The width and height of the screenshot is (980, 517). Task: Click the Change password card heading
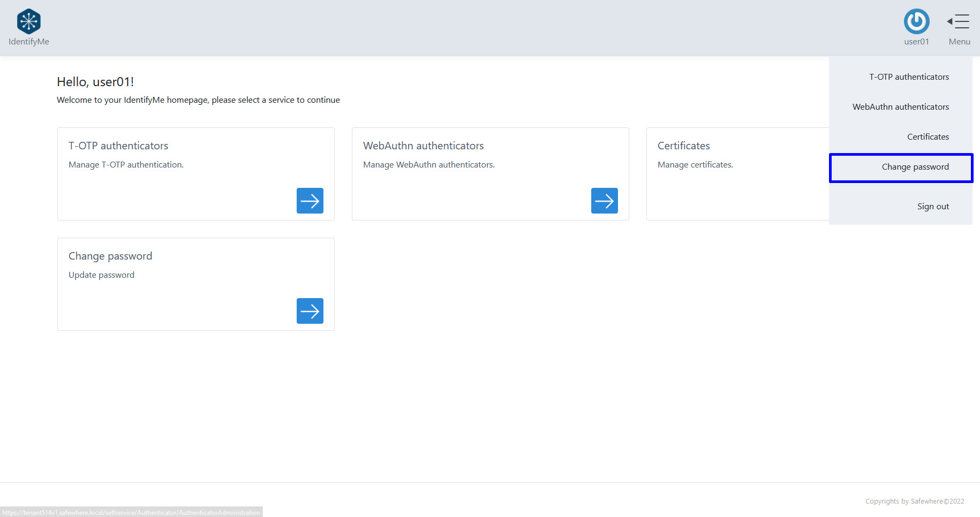click(110, 256)
